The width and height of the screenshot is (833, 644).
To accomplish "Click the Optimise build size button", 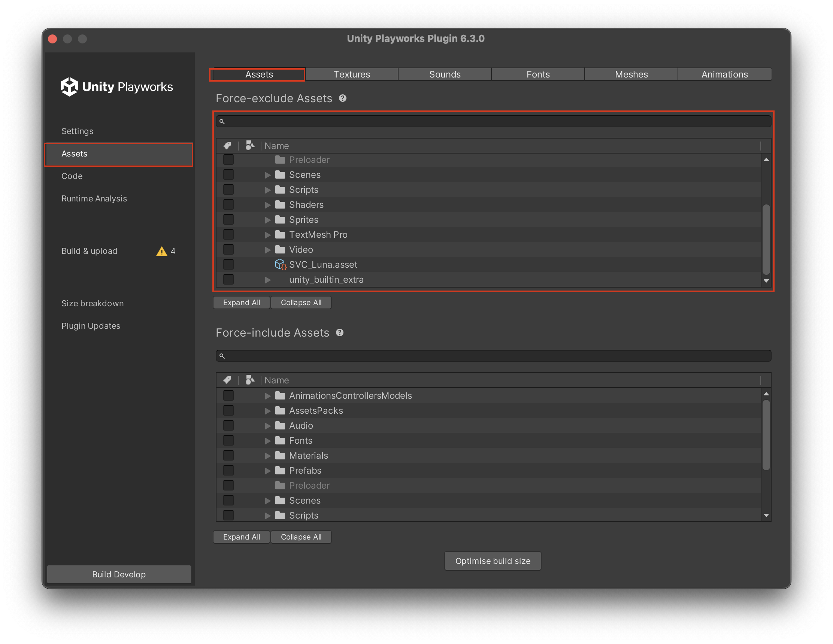I will pos(493,561).
